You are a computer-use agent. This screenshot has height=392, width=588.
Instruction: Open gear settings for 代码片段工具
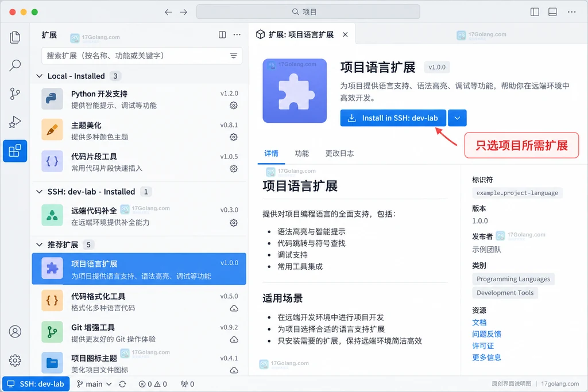234,169
